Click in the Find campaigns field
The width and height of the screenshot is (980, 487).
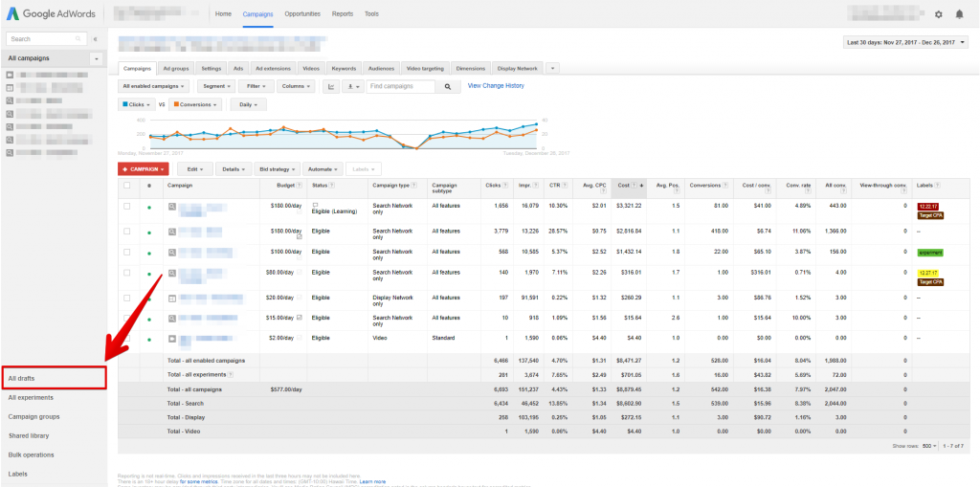(x=401, y=87)
